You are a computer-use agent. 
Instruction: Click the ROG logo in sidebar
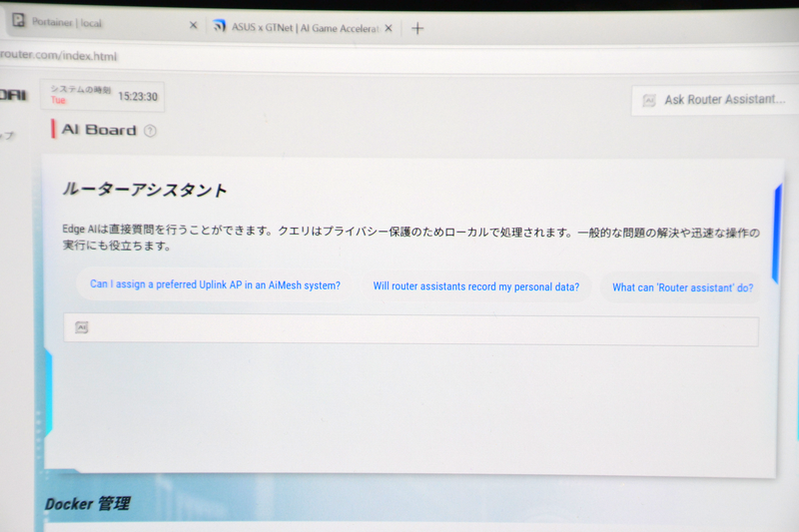[13, 95]
